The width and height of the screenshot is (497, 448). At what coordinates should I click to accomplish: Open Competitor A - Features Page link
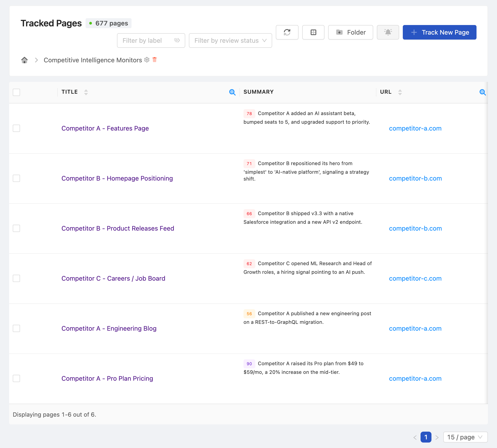click(105, 128)
